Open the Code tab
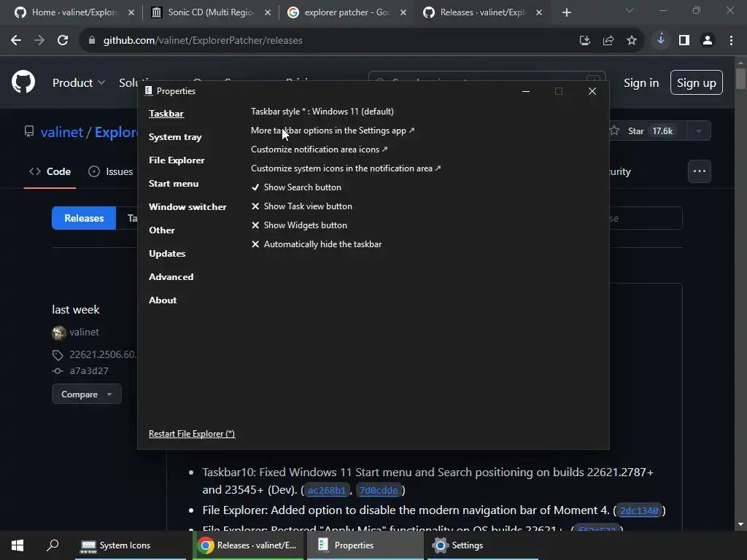Image resolution: width=747 pixels, height=560 pixels. pos(50,171)
